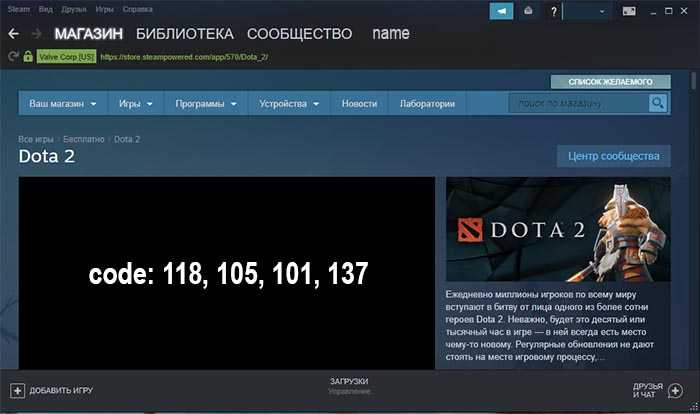Open the account name dropdown in title bar
This screenshot has width=700, height=414.
586,12
